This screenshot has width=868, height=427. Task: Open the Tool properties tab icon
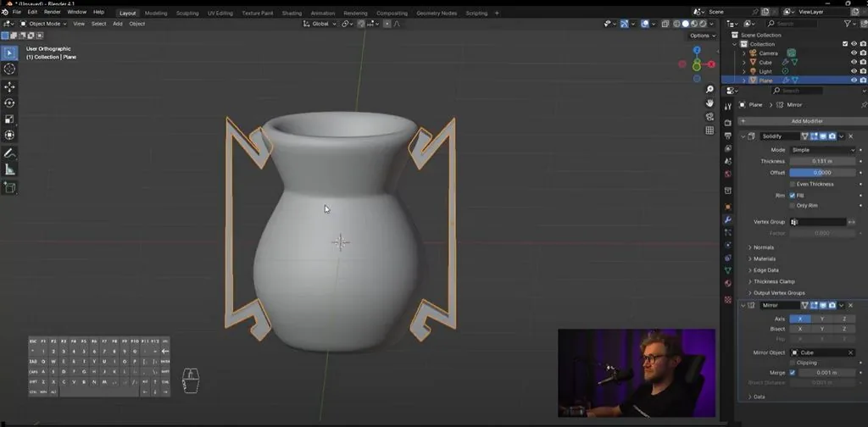pos(728,106)
